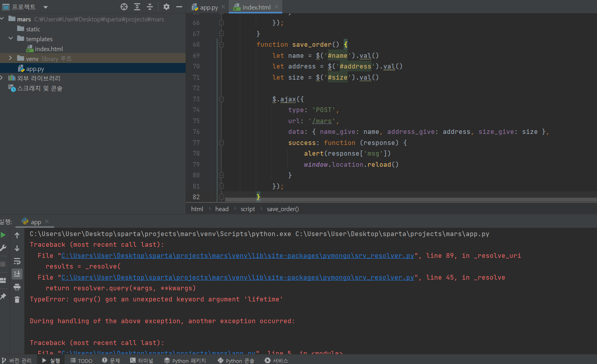Click the stop process square icon
The image size is (597, 364).
coord(3,264)
